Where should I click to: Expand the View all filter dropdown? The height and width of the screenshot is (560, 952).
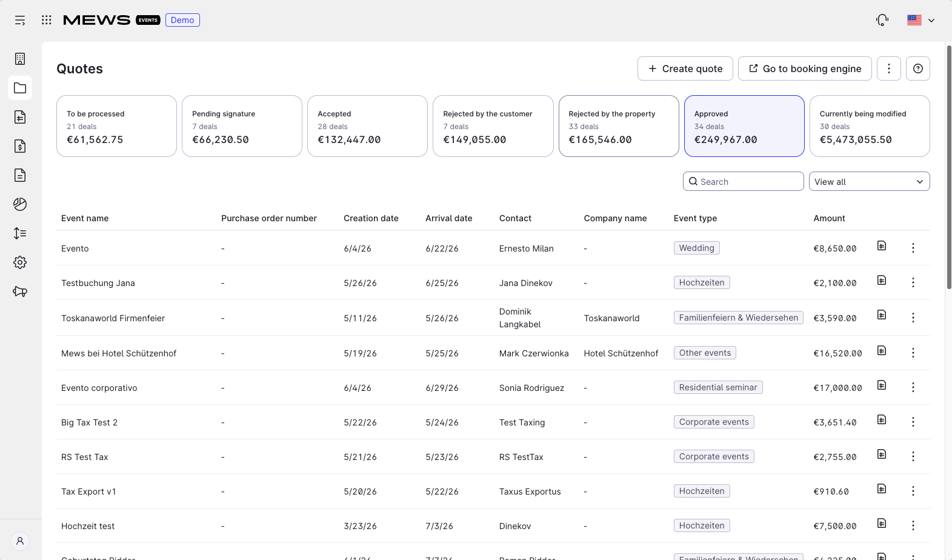tap(869, 181)
